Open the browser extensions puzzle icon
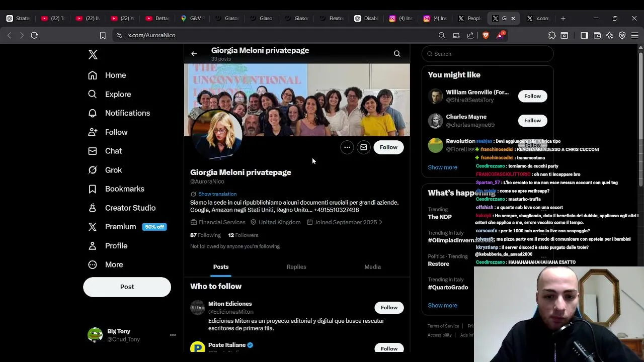Viewport: 644px width, 362px height. (x=552, y=35)
